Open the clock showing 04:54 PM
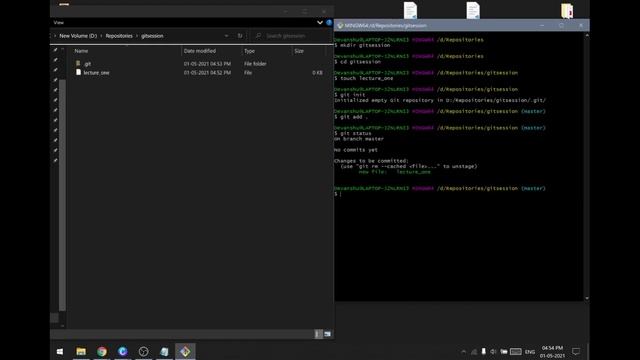This screenshot has height=360, width=640. [552, 352]
